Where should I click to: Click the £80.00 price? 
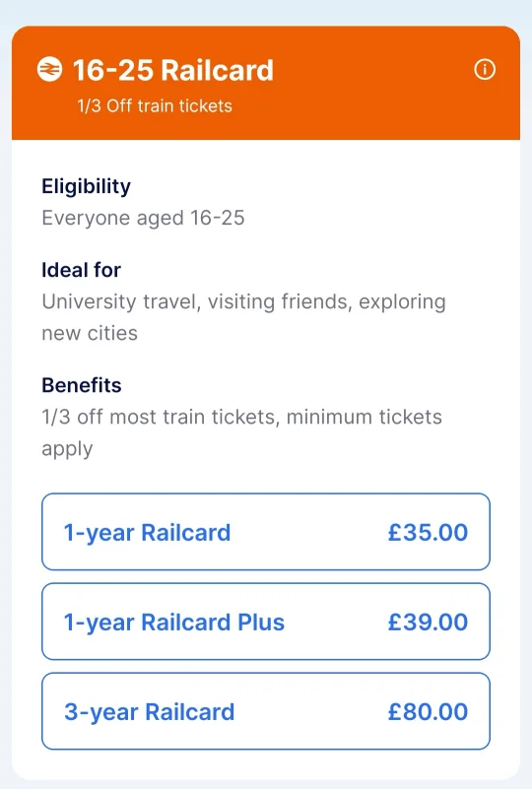coord(428,711)
